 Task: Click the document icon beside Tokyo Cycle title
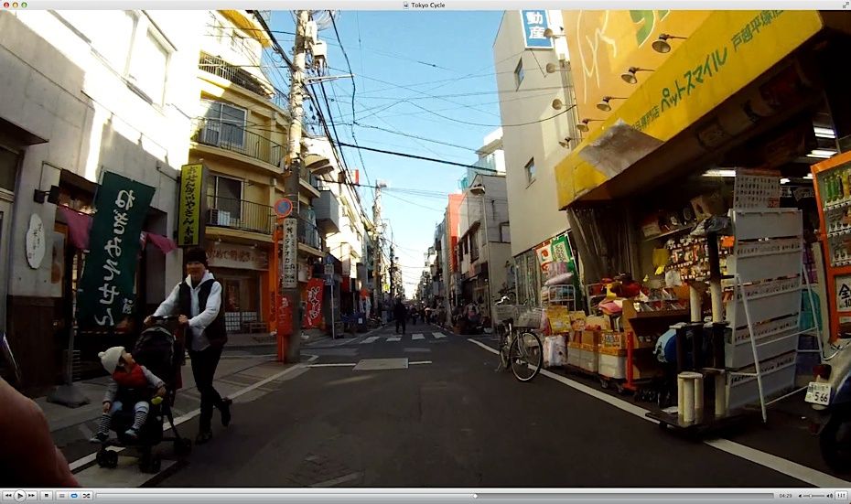406,5
